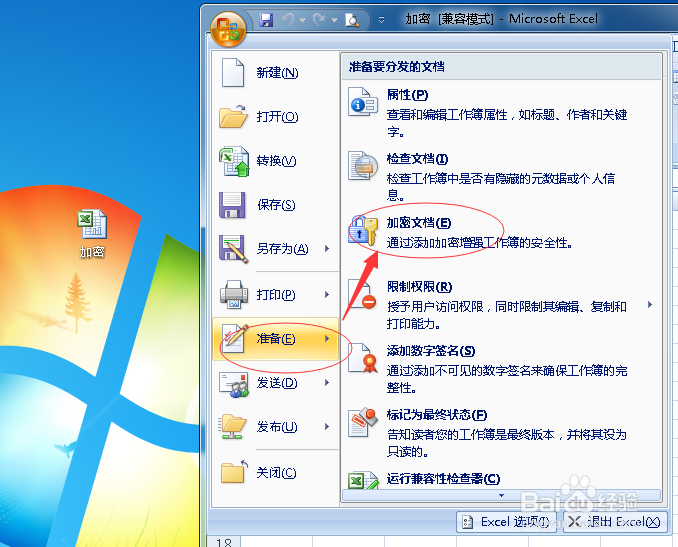Screen dimensions: 678x547
Task: Click the 退出 Excel(X) button
Action: (615, 522)
